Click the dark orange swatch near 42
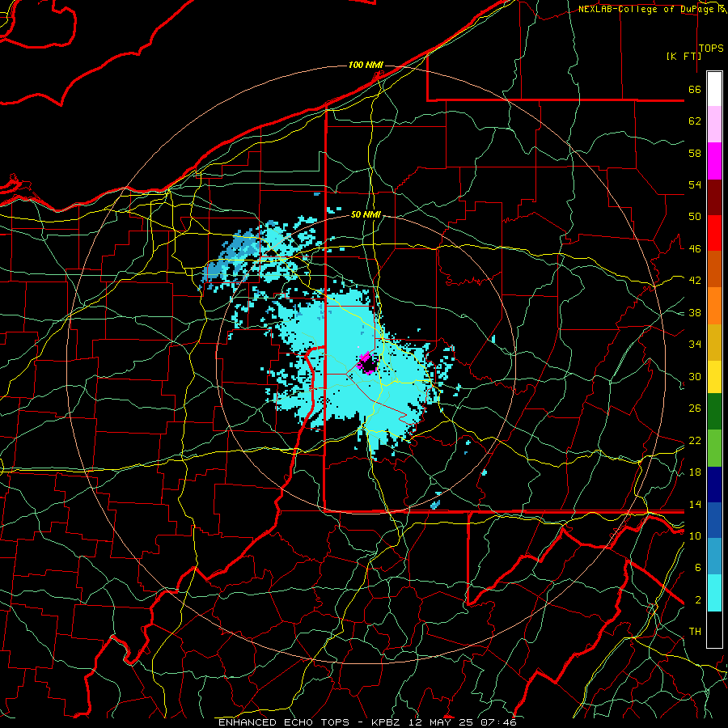The image size is (728, 728). (x=714, y=269)
